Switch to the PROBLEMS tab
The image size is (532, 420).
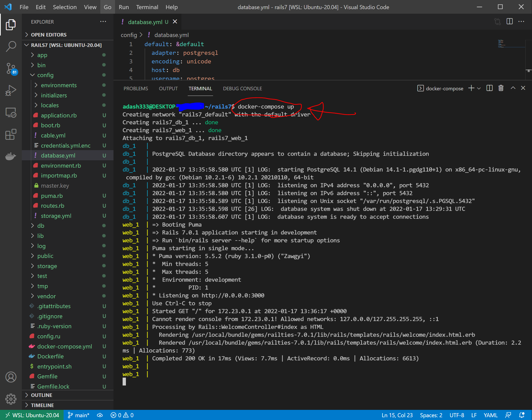(136, 88)
